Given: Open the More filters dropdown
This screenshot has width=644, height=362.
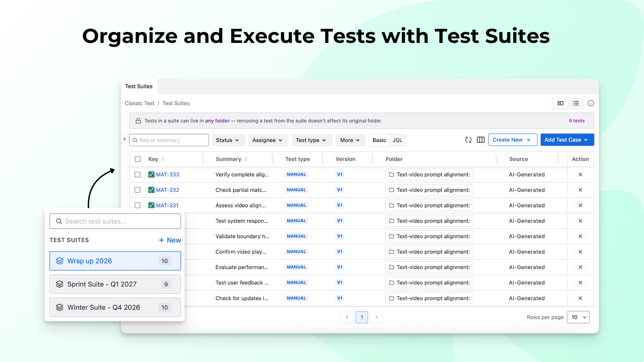Looking at the screenshot, I should [x=350, y=140].
